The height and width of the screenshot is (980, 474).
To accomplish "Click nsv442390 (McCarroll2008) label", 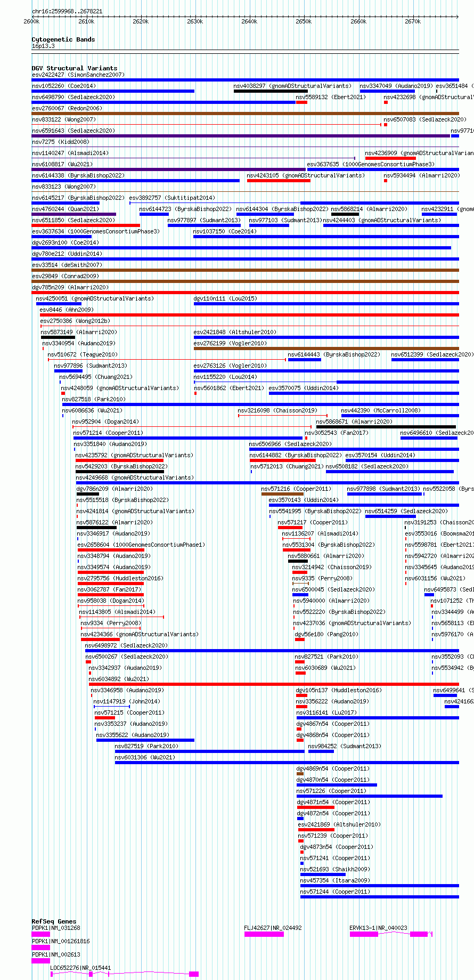I will coord(381,410).
